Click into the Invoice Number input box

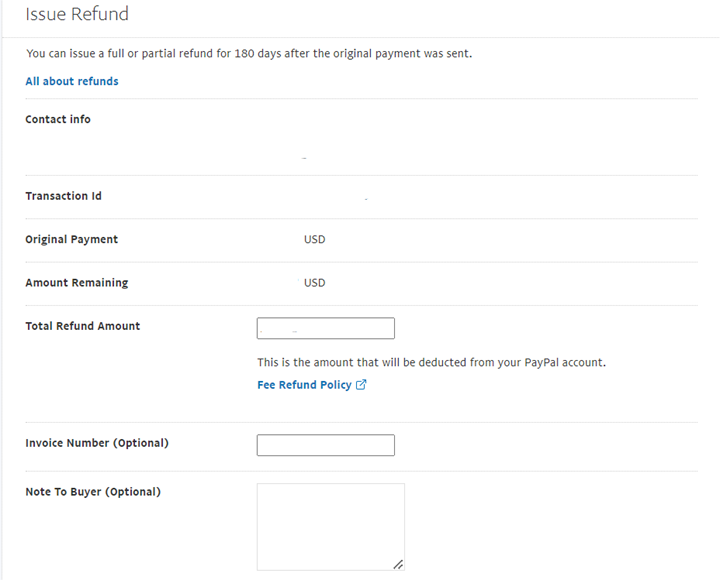coord(326,445)
